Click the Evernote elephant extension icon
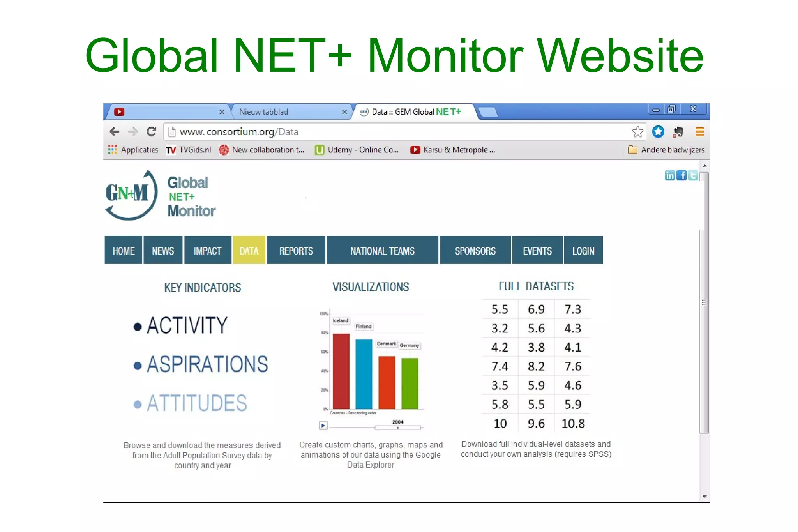Image resolution: width=798 pixels, height=532 pixels. 678,132
